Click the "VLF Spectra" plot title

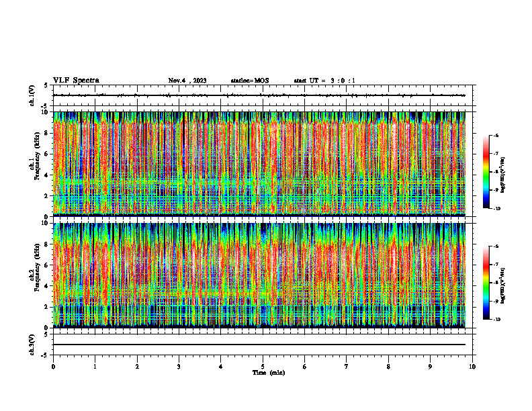pos(76,81)
